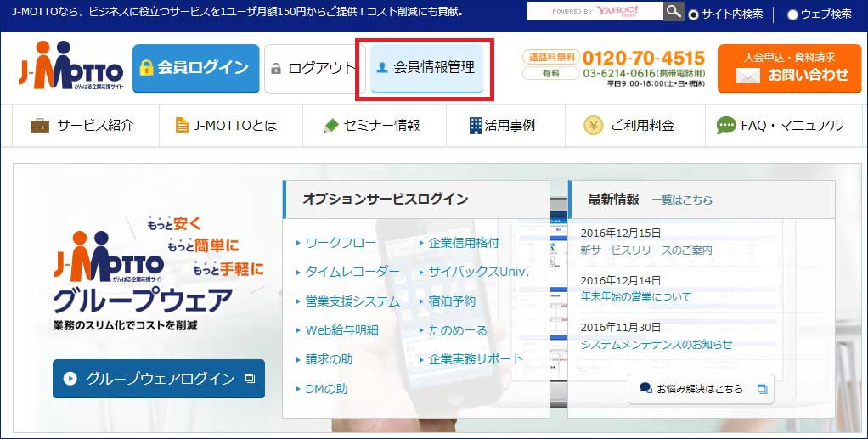Click the padlock icon on 会員ログイン

(146, 68)
